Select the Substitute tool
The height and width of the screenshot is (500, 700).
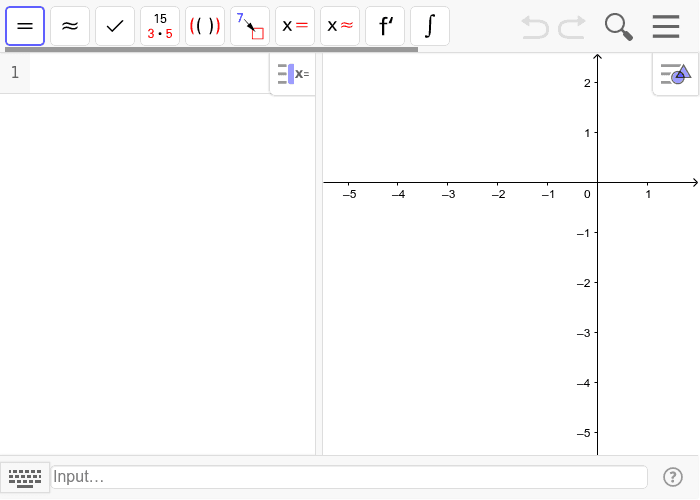(250, 26)
